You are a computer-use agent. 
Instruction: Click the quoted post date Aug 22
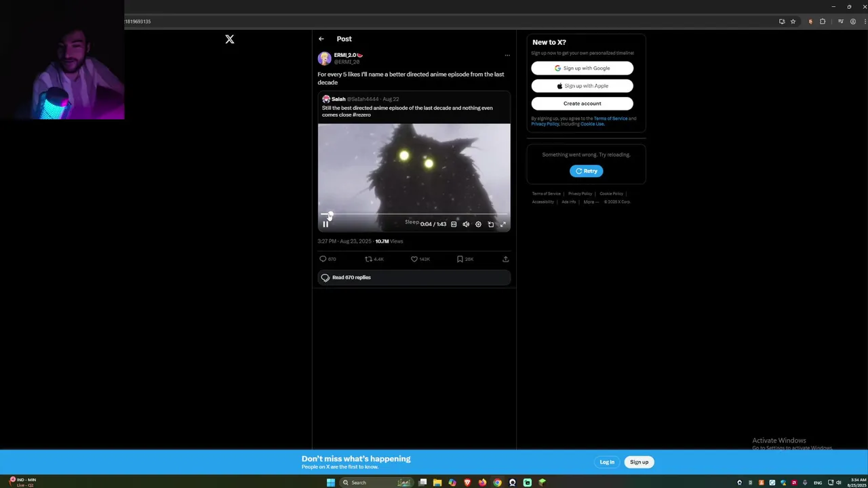(x=391, y=99)
